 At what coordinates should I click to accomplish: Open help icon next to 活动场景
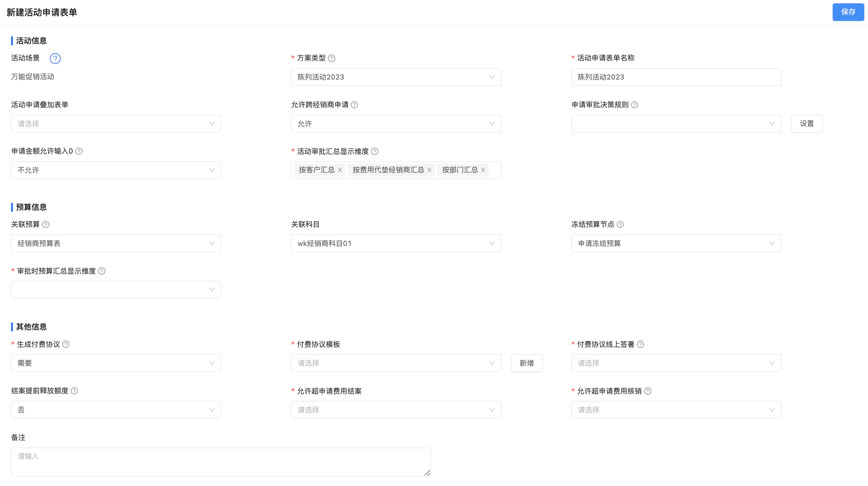click(x=55, y=58)
